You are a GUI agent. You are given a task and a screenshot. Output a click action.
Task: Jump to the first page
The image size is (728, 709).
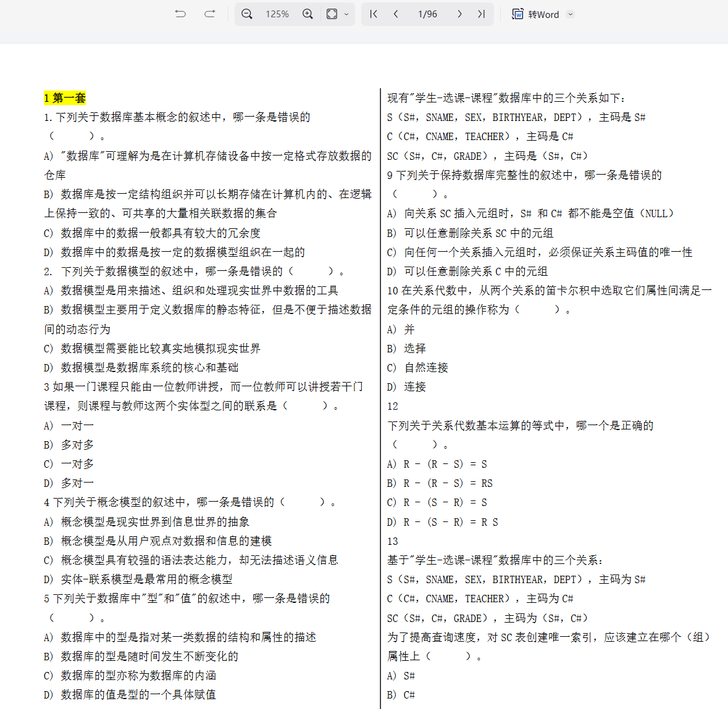point(374,14)
